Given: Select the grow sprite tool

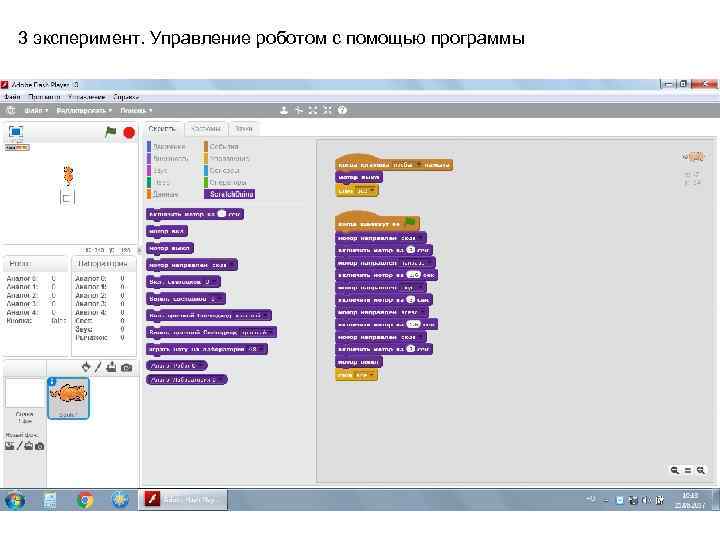Looking at the screenshot, I should (x=313, y=110).
